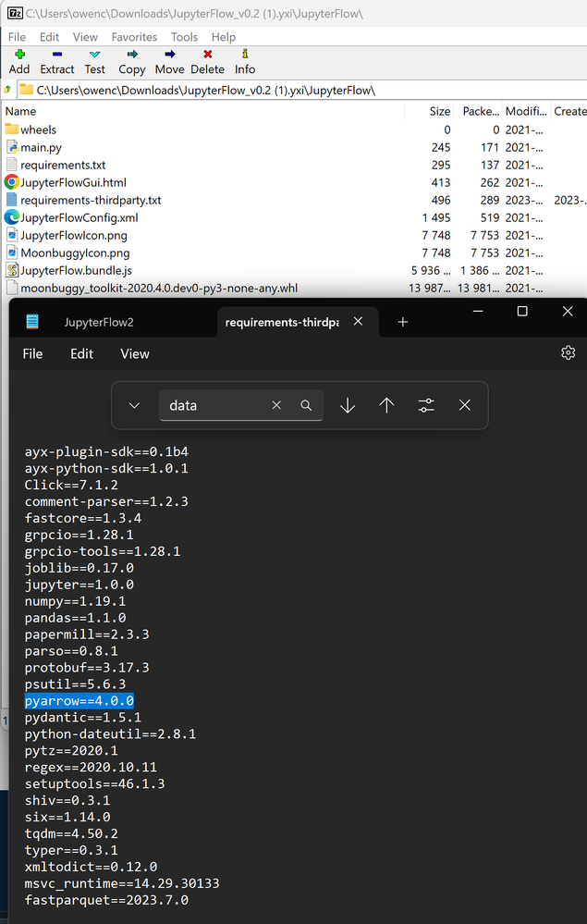Add a new Notepad tab
This screenshot has width=587, height=924.
click(403, 322)
